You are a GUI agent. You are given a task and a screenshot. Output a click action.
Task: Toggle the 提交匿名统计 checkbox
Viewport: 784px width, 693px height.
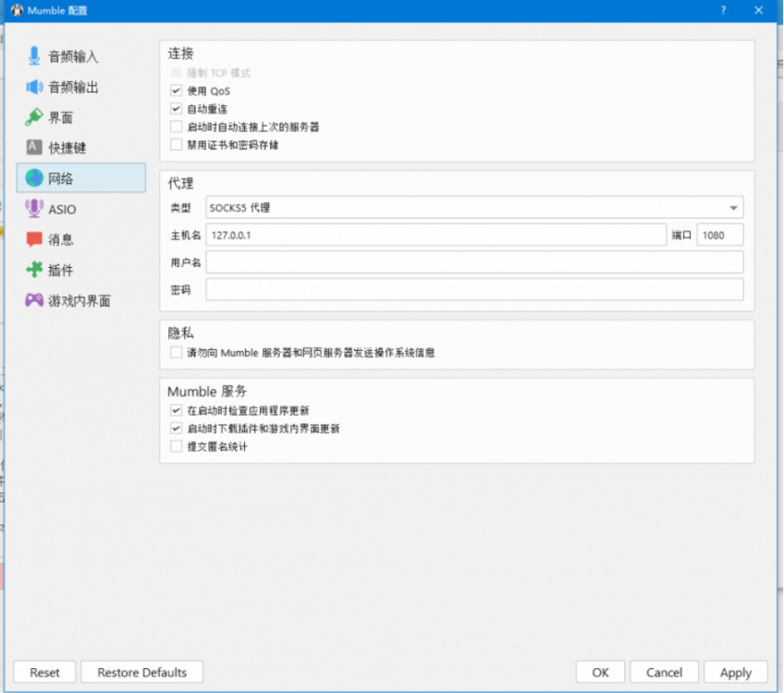(177, 447)
